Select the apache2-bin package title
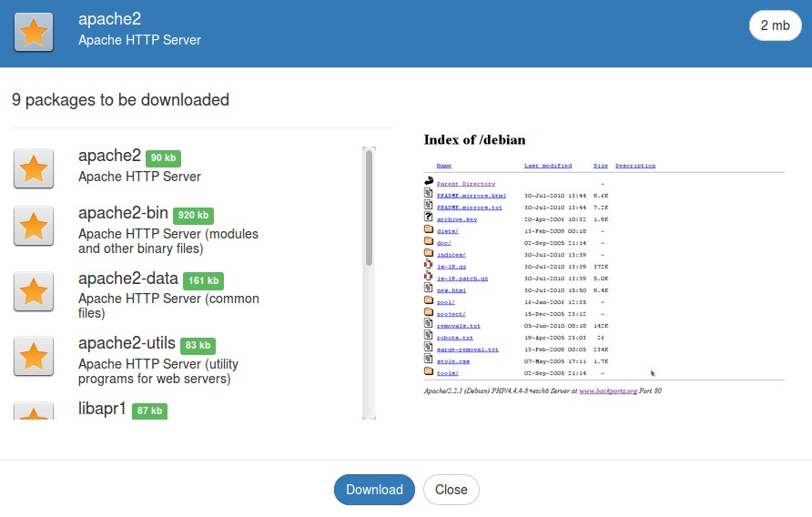The height and width of the screenshot is (517, 812). tap(123, 213)
